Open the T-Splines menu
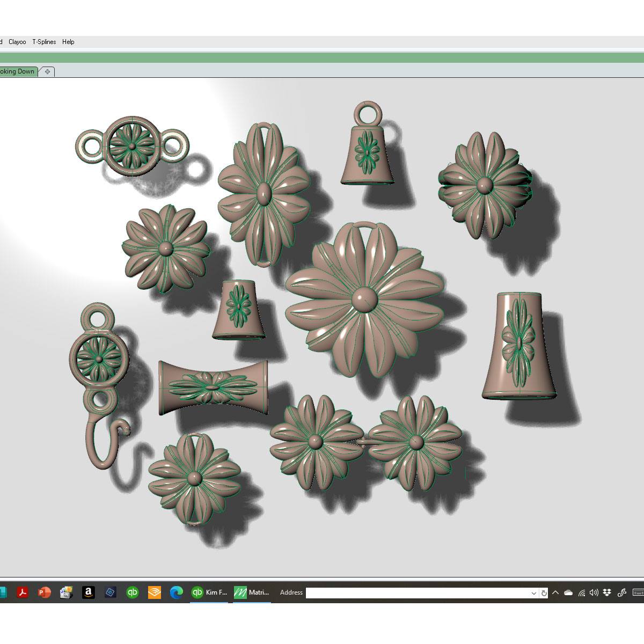The height and width of the screenshot is (644, 644). (x=44, y=42)
